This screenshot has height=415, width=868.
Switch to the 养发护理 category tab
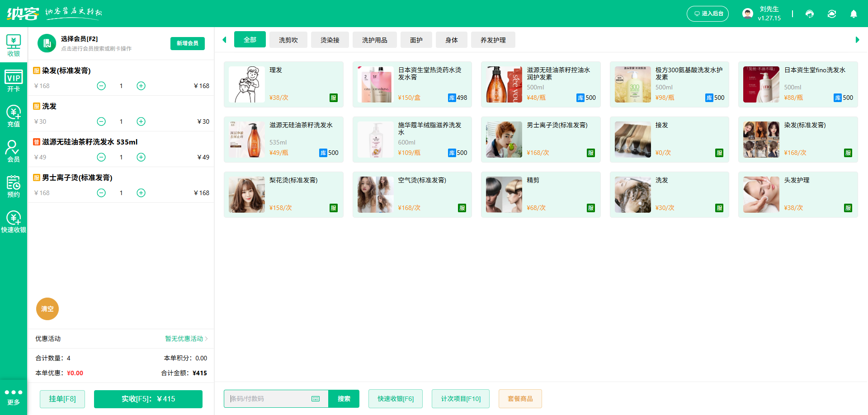click(493, 40)
